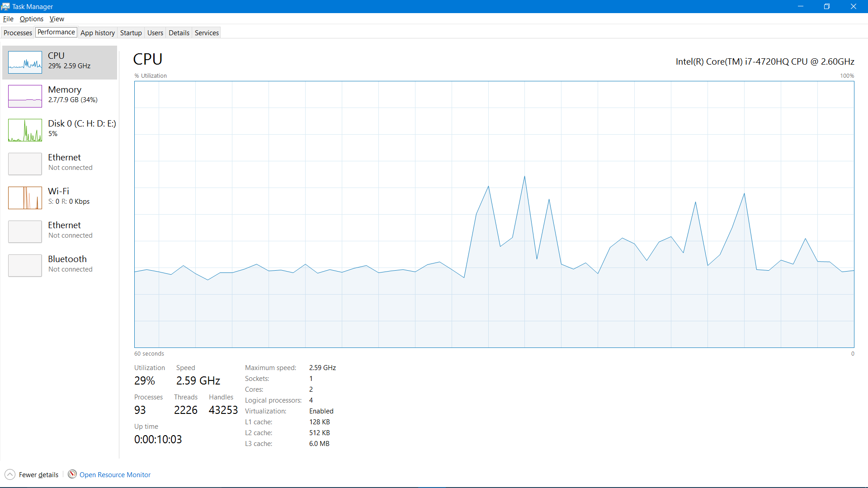Click the Bluetooth adapter thumbnail box
This screenshot has height=488, width=868.
coord(25,266)
